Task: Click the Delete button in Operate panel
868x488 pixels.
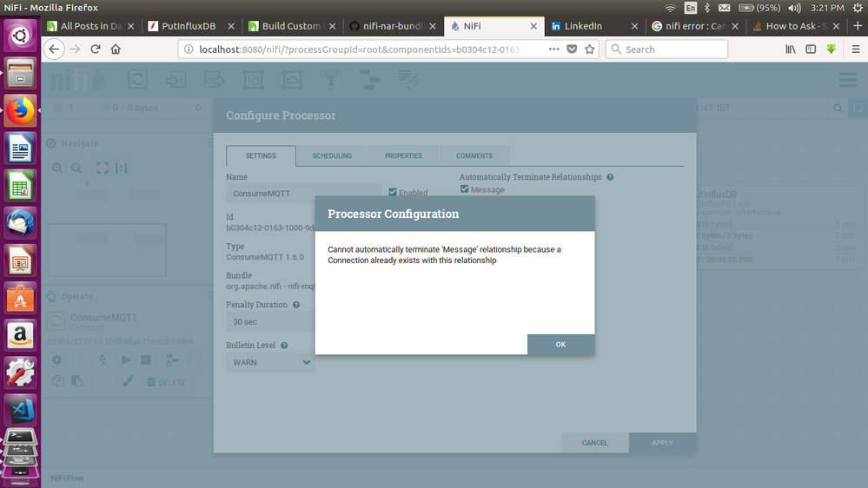Action: 166,382
